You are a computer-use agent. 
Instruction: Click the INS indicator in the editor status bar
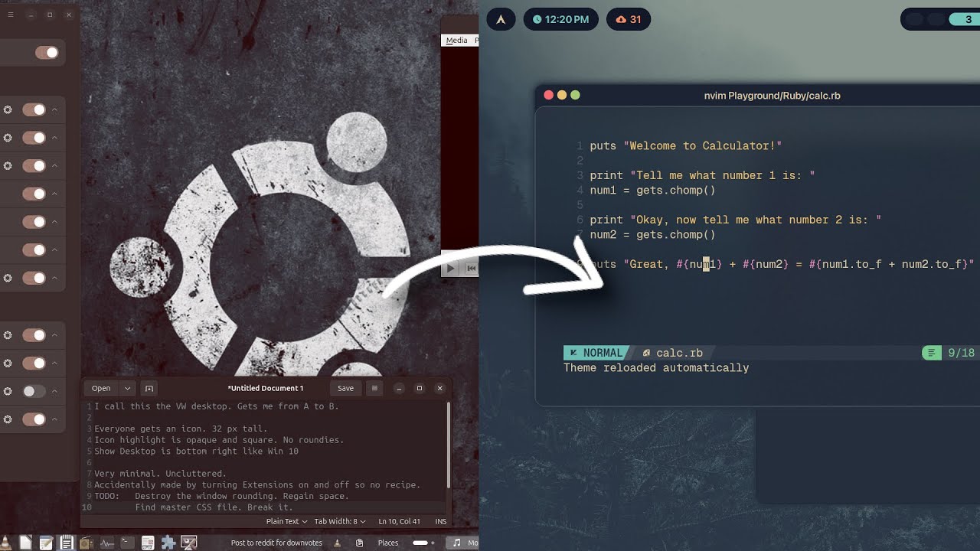(440, 521)
